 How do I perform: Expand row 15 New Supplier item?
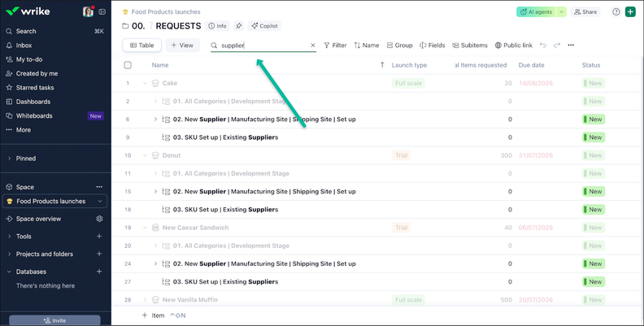(x=155, y=192)
